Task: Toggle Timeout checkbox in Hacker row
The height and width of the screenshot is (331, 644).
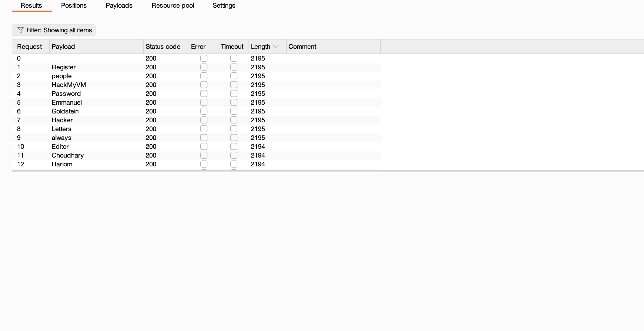Action: point(234,120)
